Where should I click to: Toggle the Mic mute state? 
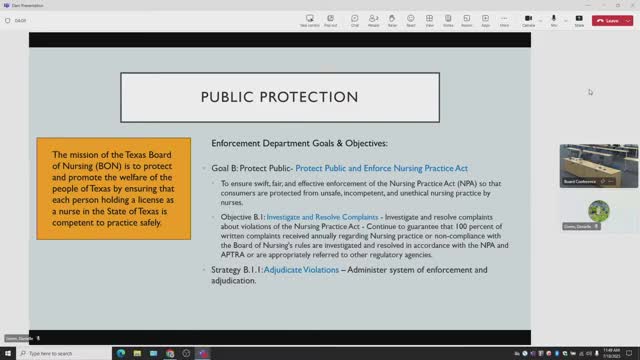[x=554, y=20]
